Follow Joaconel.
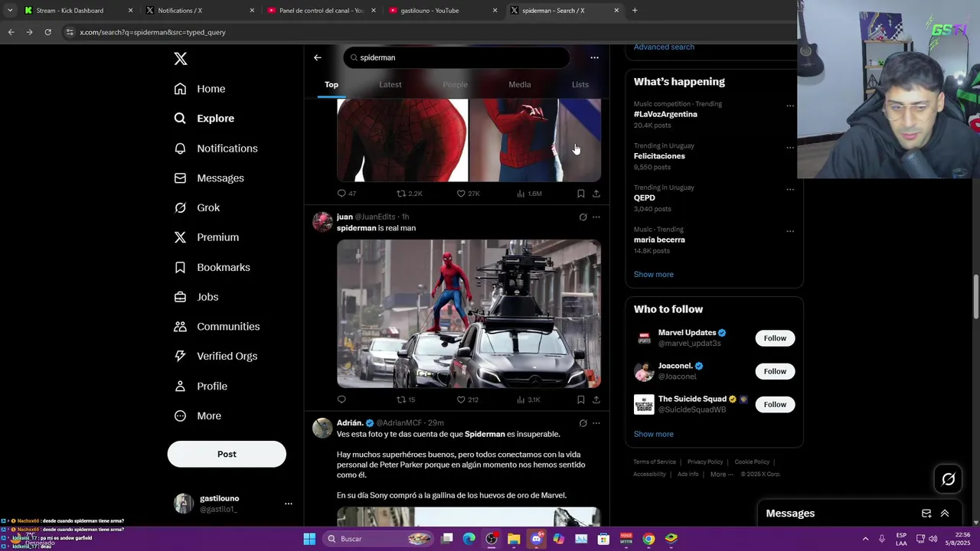Image resolution: width=980 pixels, height=551 pixels. click(x=775, y=371)
